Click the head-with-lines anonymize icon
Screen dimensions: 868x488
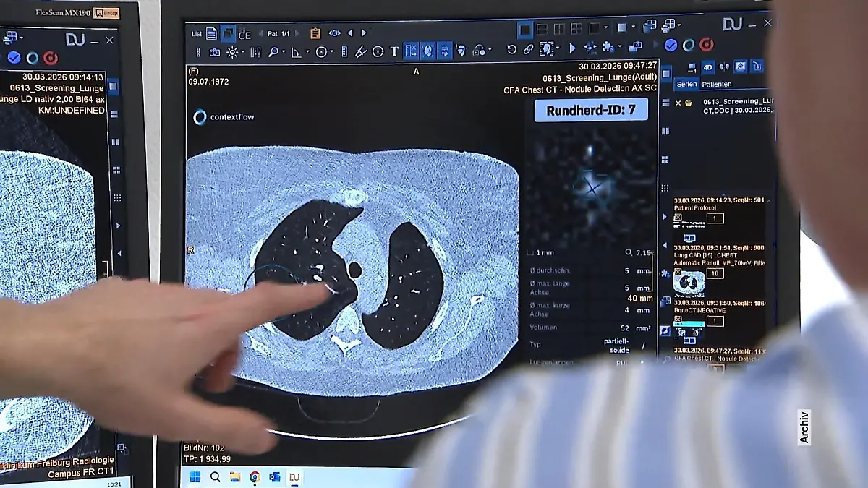(461, 51)
